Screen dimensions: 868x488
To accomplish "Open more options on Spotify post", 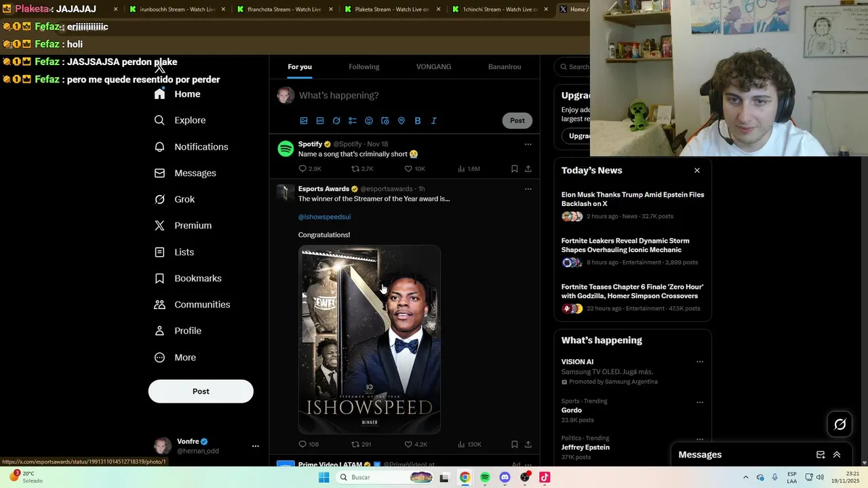I will 528,144.
